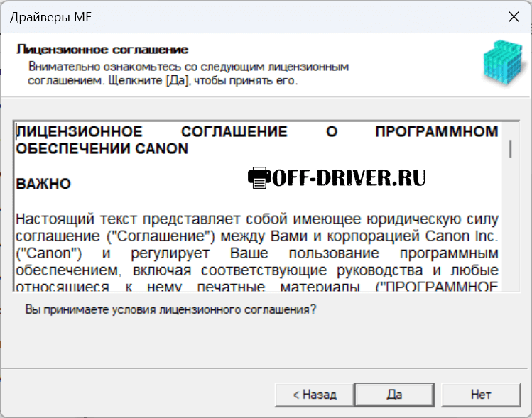532x418 pixels.
Task: Click the Нет button to decline
Action: [x=481, y=395]
